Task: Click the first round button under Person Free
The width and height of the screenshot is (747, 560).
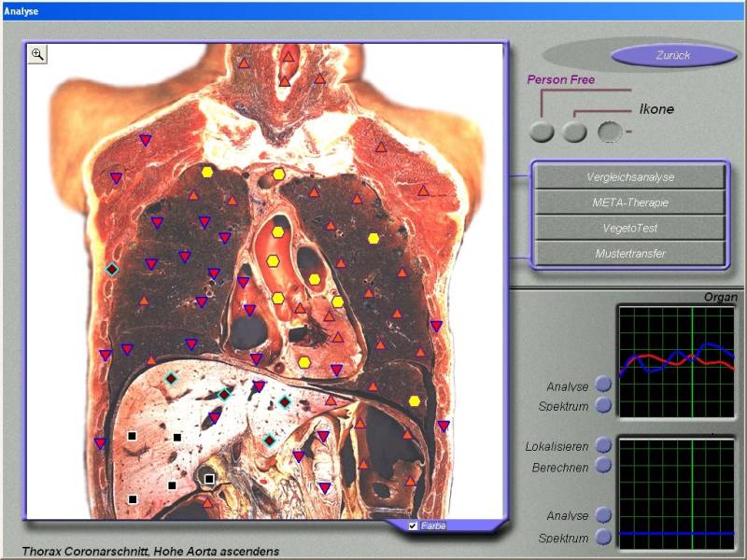Action: point(542,133)
